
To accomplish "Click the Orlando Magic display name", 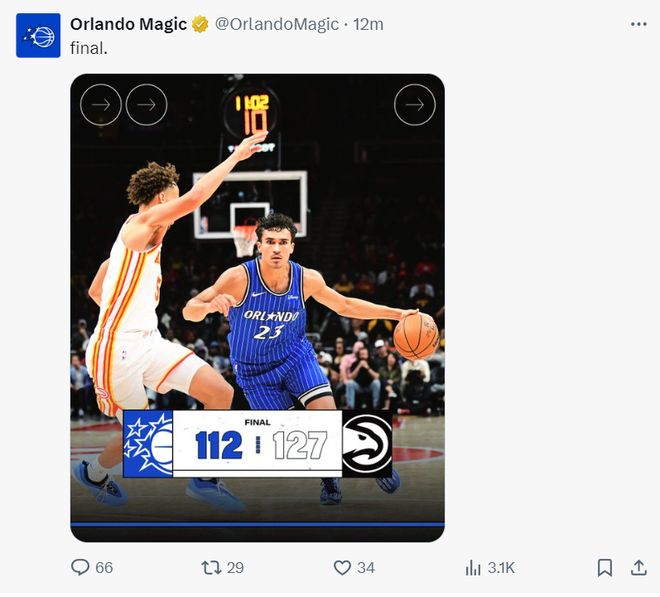I will click(128, 24).
